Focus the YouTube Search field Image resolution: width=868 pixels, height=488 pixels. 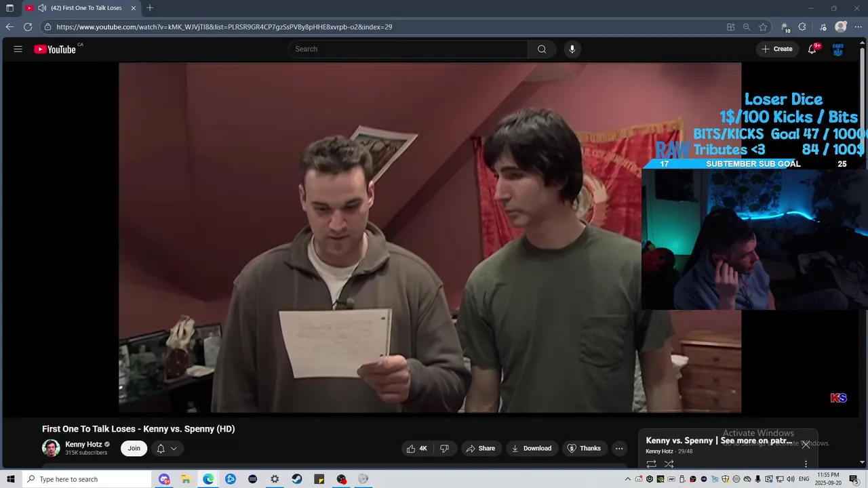tap(408, 49)
